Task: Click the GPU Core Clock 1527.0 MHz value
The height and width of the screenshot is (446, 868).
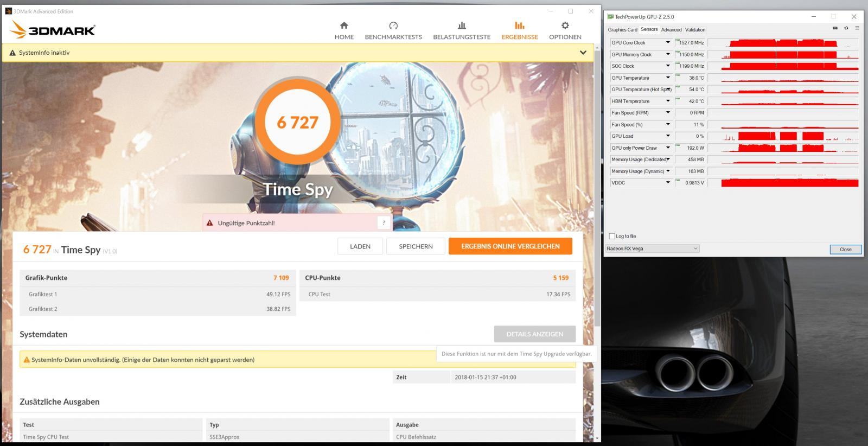Action: pyautogui.click(x=690, y=42)
